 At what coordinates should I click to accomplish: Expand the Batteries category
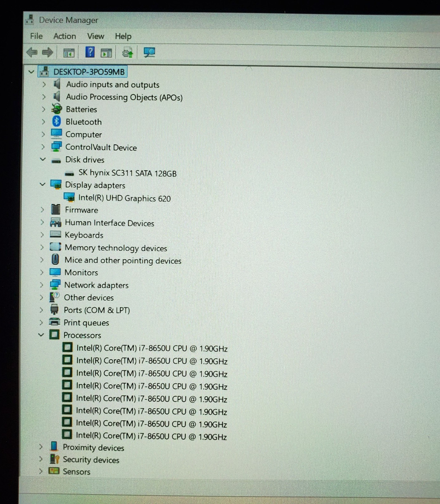(43, 109)
